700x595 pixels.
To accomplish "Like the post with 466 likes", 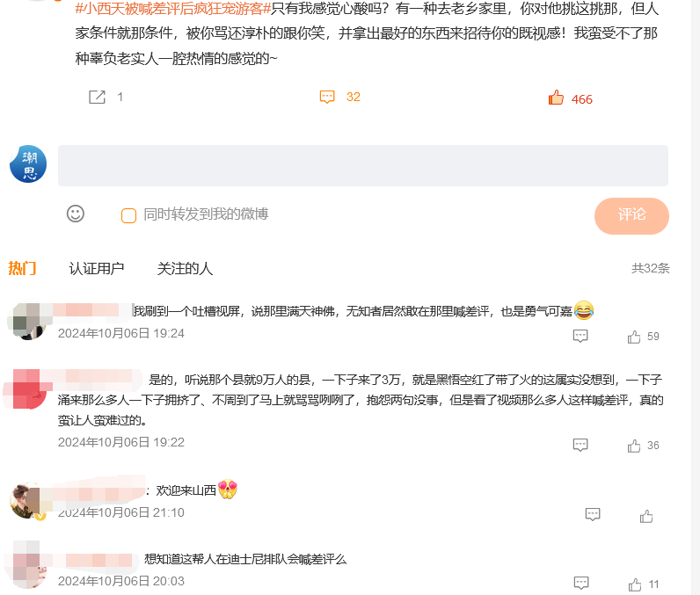I will tap(556, 97).
